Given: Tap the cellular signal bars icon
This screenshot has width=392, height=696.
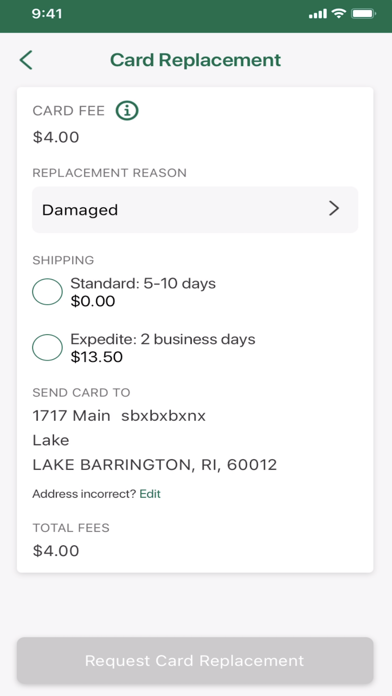Looking at the screenshot, I should click(x=318, y=14).
